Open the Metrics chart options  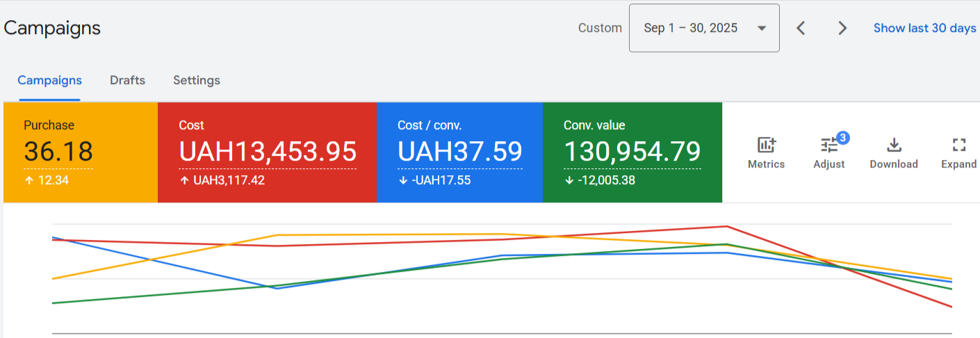[766, 152]
